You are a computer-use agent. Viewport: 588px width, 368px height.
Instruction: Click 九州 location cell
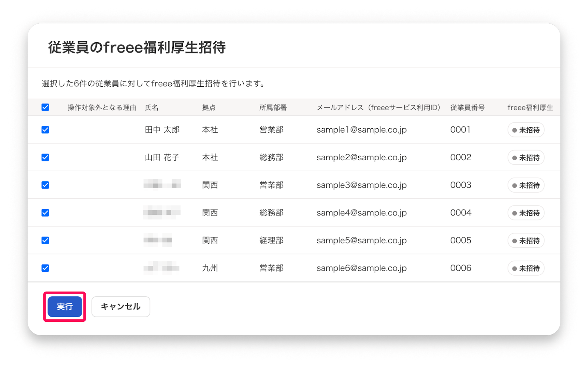pos(210,268)
